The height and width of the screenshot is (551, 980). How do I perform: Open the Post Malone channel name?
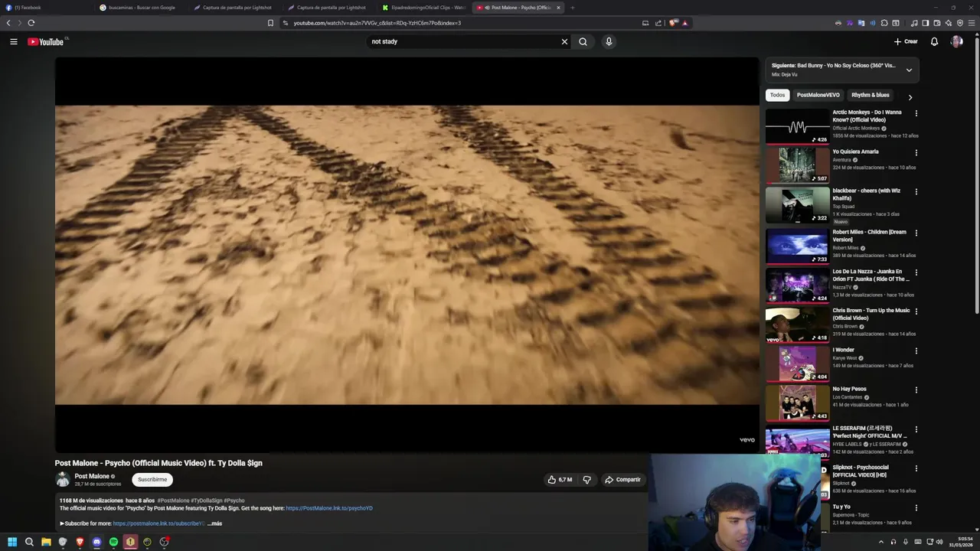tap(92, 476)
